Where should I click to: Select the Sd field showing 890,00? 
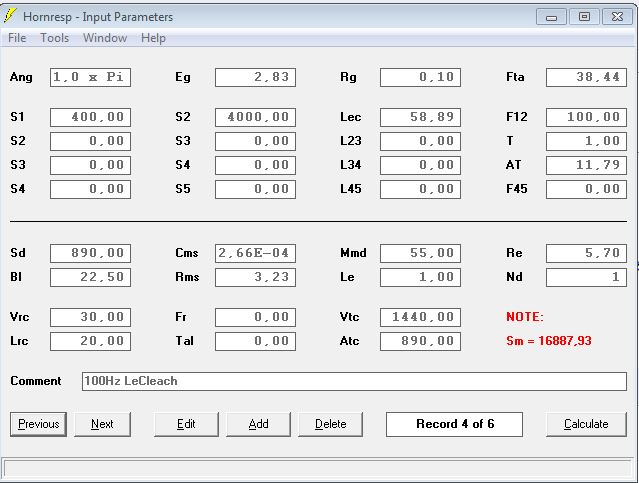point(90,254)
